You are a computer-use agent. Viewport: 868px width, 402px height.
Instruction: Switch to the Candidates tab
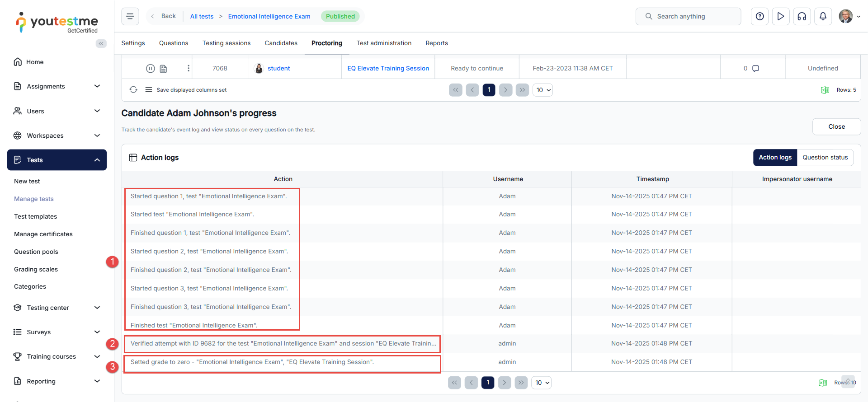(x=281, y=43)
